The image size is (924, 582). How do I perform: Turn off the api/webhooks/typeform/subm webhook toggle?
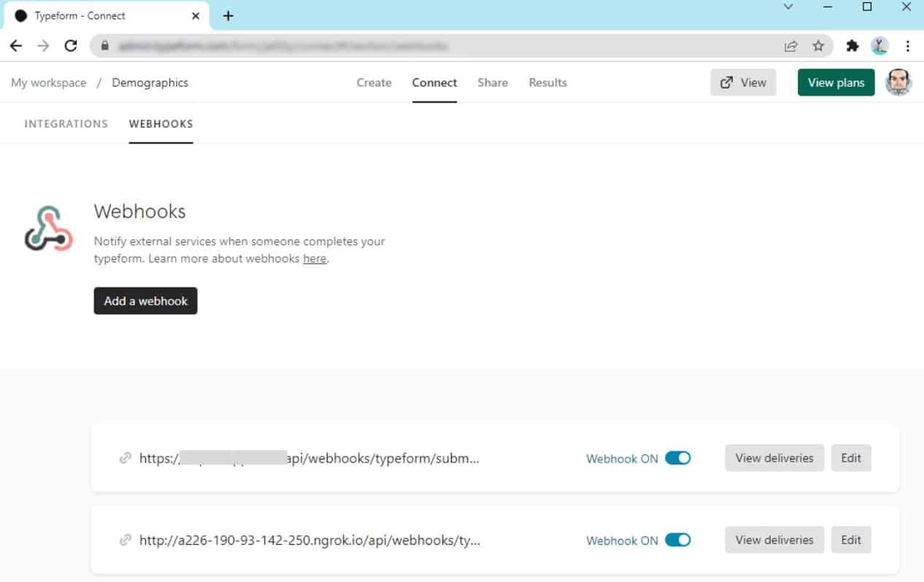[678, 458]
